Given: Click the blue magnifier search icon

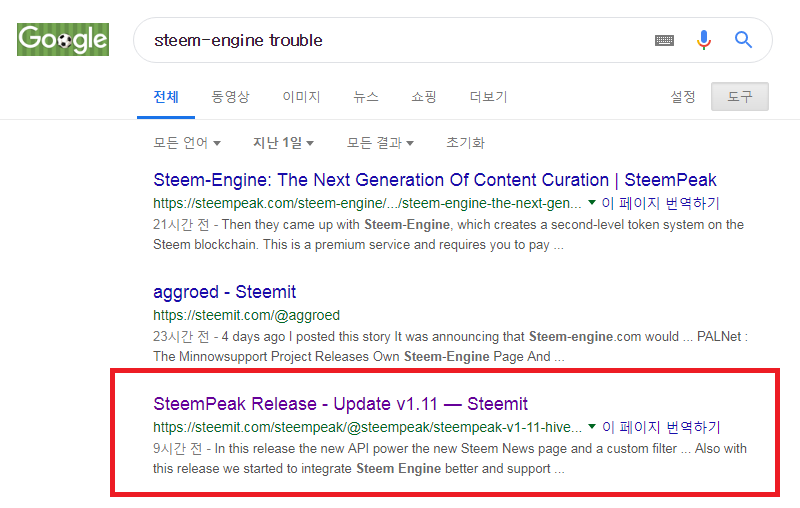Looking at the screenshot, I should (x=743, y=39).
